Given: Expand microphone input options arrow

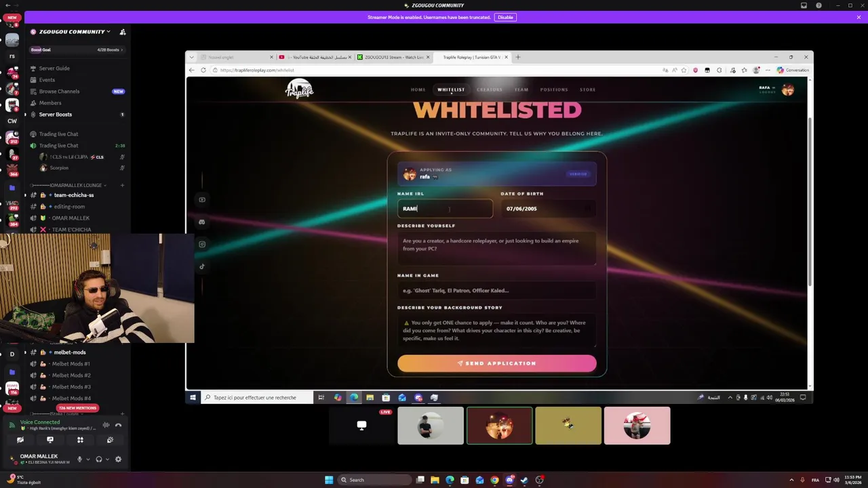Looking at the screenshot, I should point(88,459).
